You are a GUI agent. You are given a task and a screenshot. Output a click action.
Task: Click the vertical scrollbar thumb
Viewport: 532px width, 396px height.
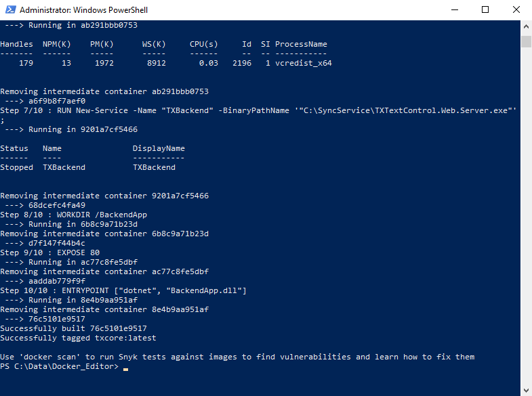(526, 41)
